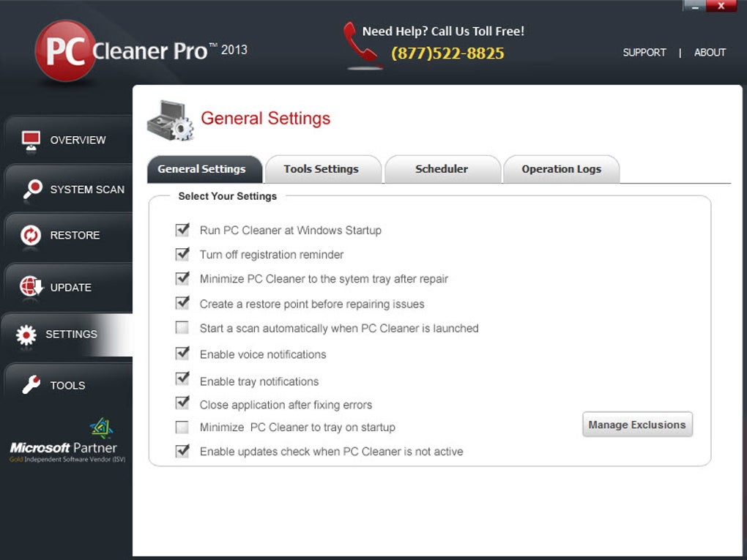Click the Overview monitor icon
This screenshot has width=747, height=560.
click(31, 140)
